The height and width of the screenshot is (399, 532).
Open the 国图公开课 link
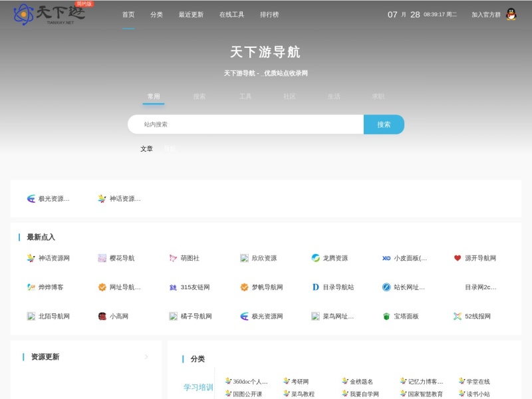tap(247, 394)
